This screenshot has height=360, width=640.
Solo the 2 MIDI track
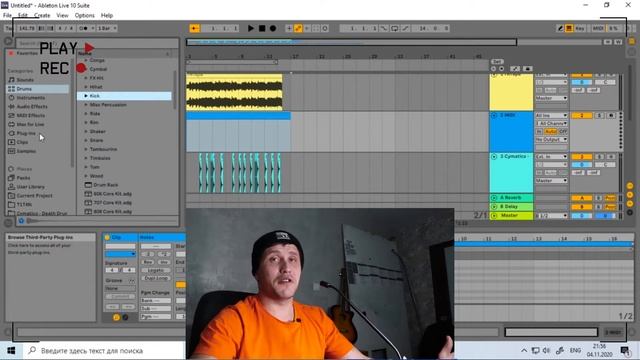point(599,116)
